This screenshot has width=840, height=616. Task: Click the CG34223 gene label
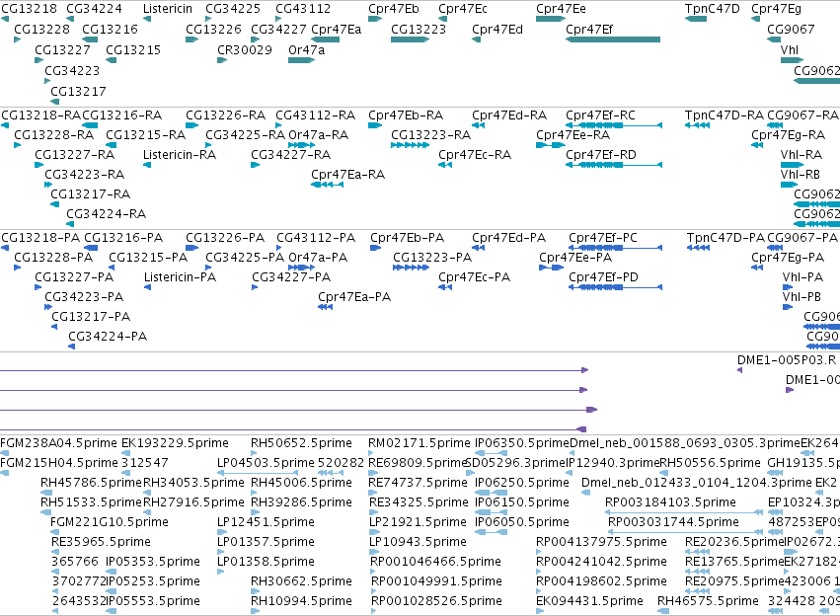tap(72, 71)
